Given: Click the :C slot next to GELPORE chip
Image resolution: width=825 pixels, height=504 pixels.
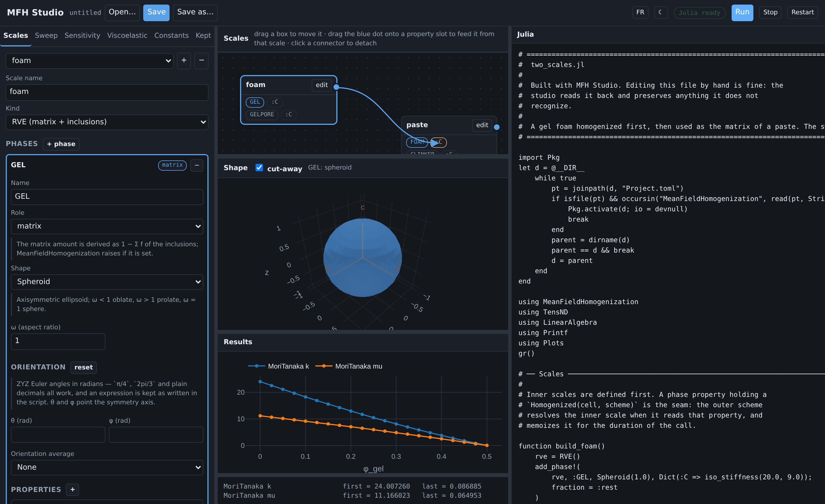Looking at the screenshot, I should coord(289,115).
